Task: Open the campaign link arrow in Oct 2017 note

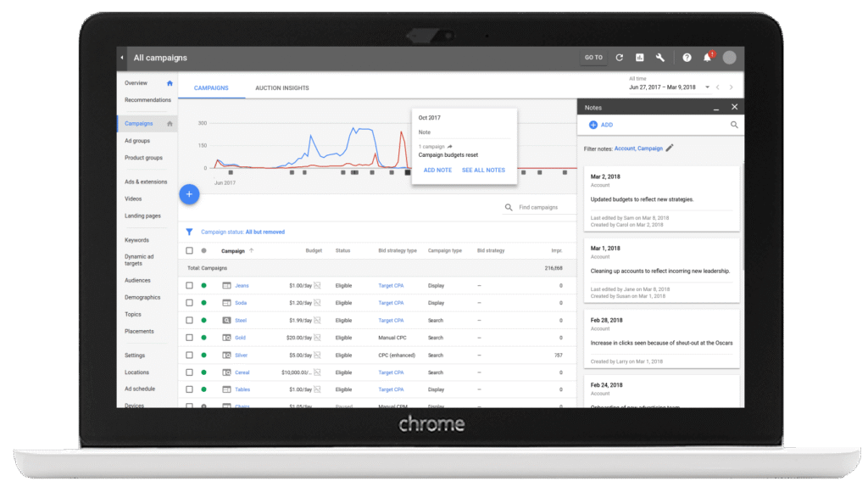Action: [449, 146]
